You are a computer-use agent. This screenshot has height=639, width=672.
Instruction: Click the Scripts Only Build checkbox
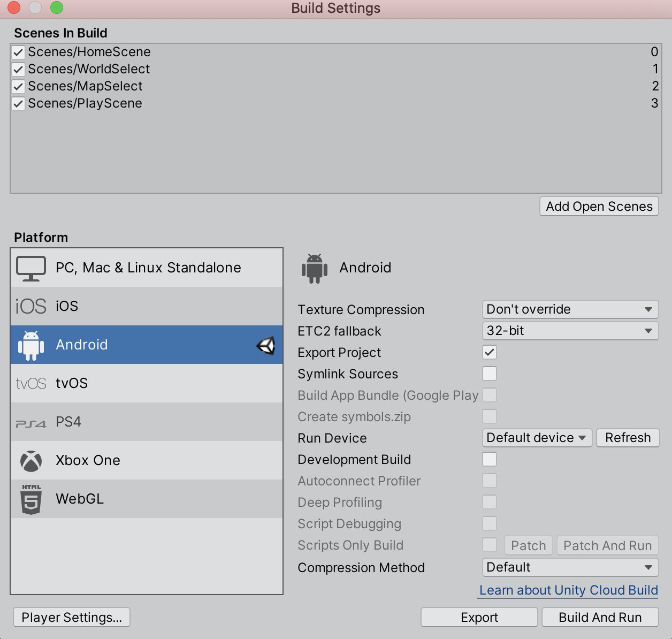[x=490, y=545]
